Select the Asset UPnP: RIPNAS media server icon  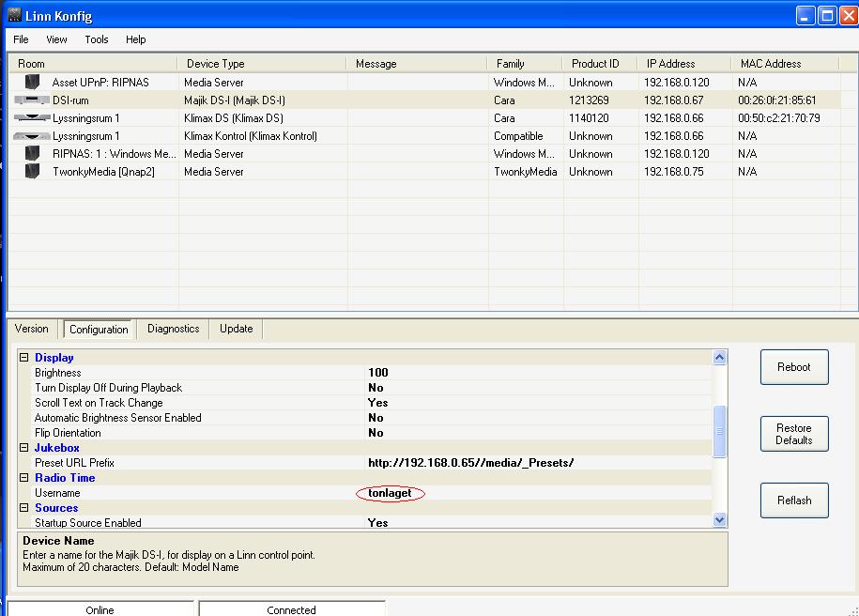[x=32, y=82]
